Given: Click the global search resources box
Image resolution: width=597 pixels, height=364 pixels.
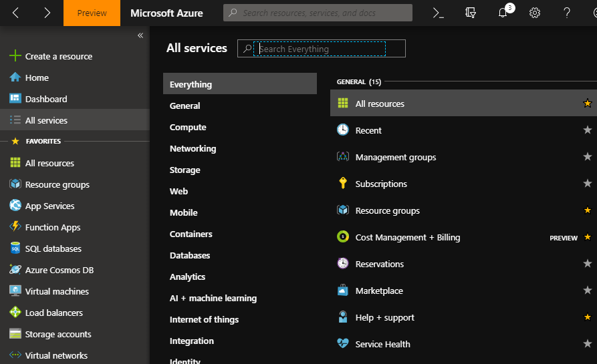Looking at the screenshot, I should pos(318,13).
